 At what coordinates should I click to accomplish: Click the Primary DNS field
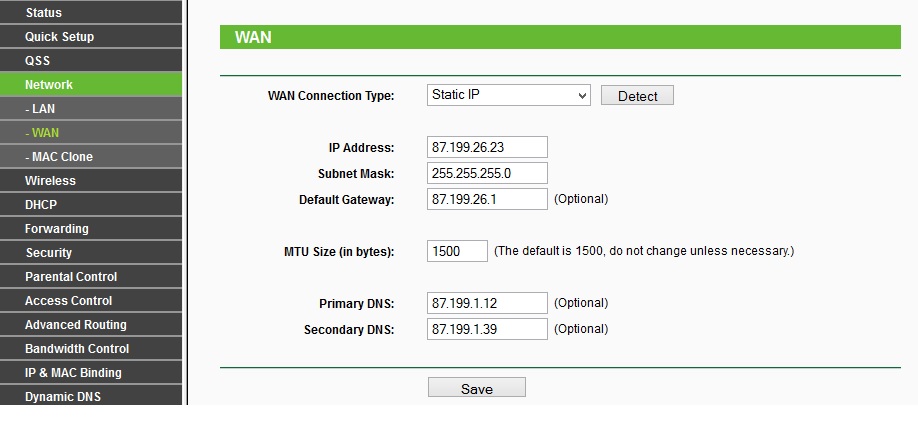(x=487, y=303)
